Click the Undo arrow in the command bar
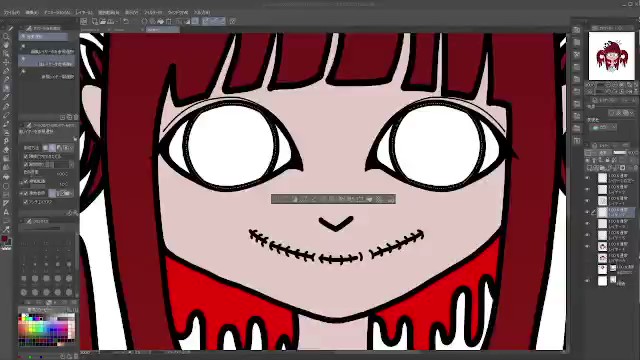This screenshot has width=640, height=360. [x=126, y=21]
